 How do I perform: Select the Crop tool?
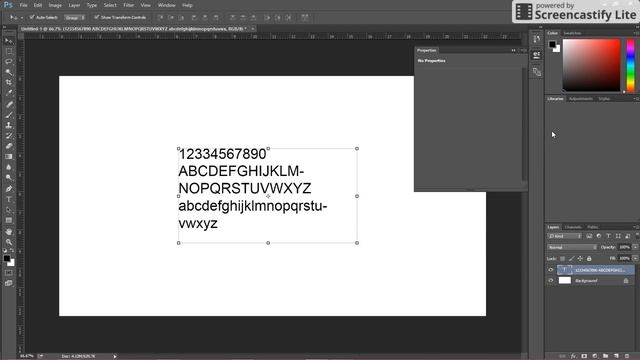point(9,82)
